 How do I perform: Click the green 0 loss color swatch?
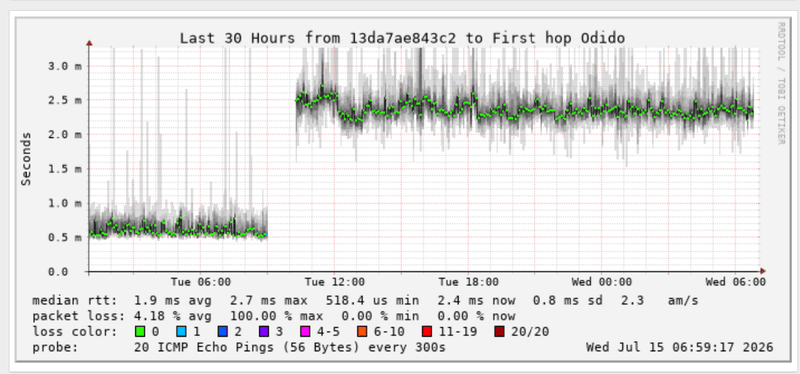(x=139, y=332)
